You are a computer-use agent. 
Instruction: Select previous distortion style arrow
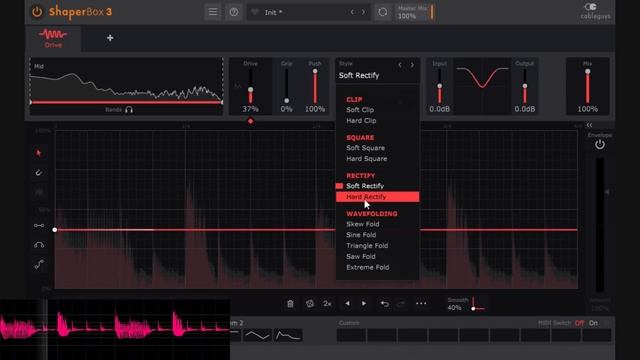pyautogui.click(x=400, y=65)
